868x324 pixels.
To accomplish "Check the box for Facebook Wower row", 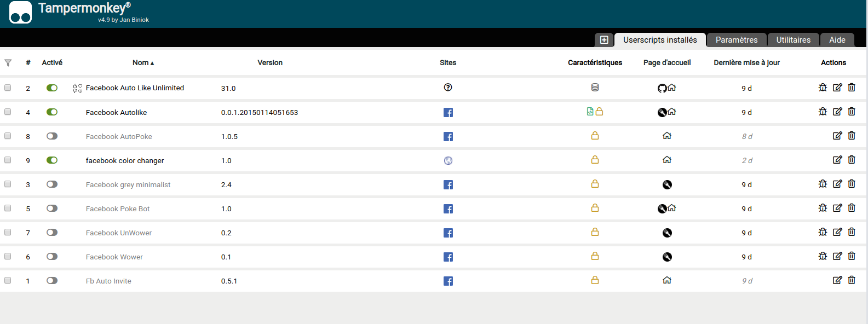I will coord(8,256).
